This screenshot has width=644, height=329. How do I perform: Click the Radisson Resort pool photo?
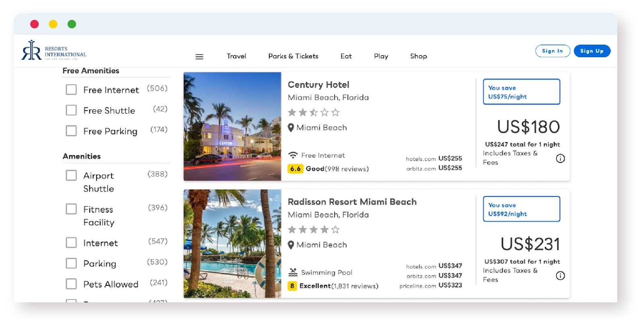232,244
